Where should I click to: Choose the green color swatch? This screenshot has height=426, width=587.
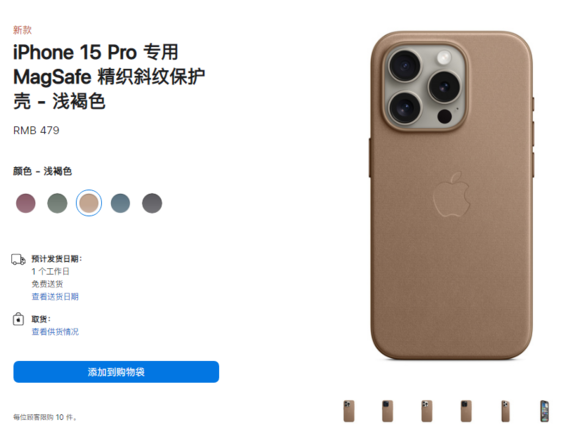[x=57, y=203]
